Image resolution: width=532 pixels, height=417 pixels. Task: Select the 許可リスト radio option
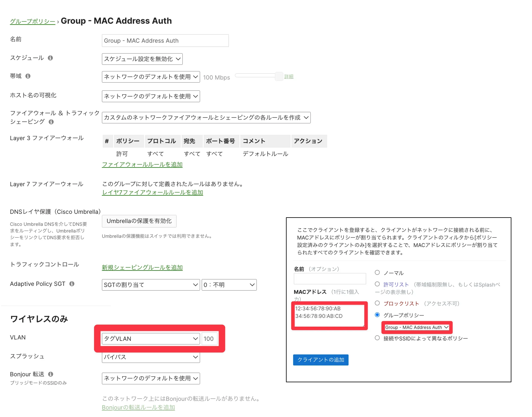[378, 284]
